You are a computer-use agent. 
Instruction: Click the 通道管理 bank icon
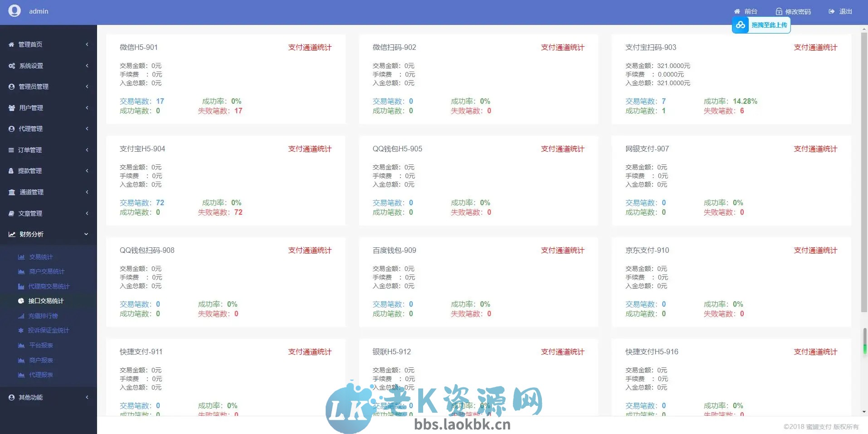pos(11,192)
